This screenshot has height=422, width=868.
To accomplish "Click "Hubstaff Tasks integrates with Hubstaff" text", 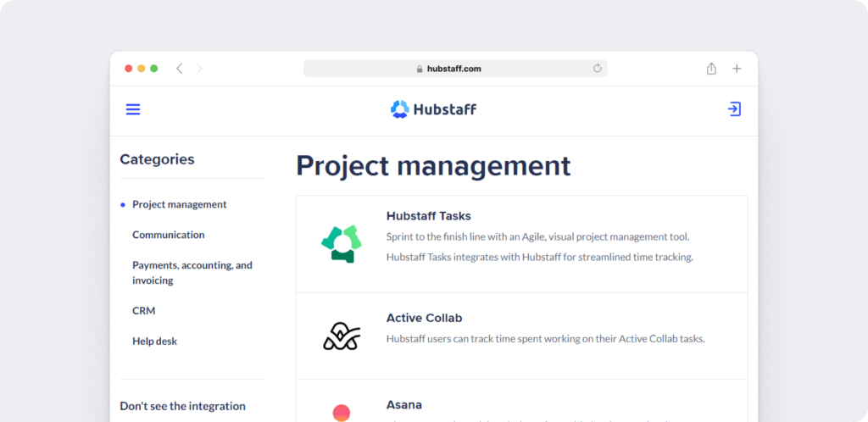I will pyautogui.click(x=540, y=257).
